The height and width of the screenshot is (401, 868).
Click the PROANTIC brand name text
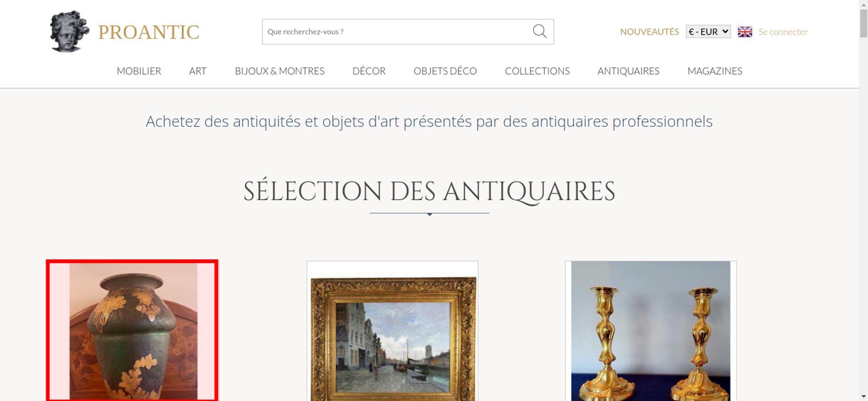[148, 32]
